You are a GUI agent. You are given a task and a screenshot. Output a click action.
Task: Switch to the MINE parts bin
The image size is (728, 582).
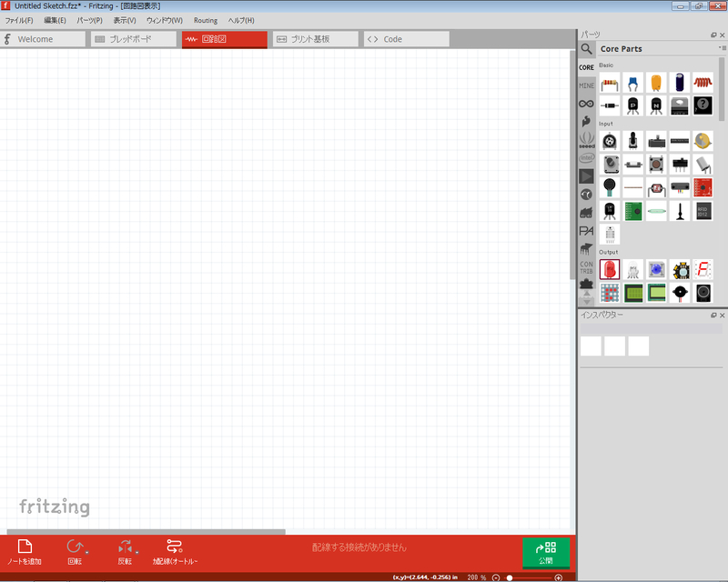coord(586,85)
